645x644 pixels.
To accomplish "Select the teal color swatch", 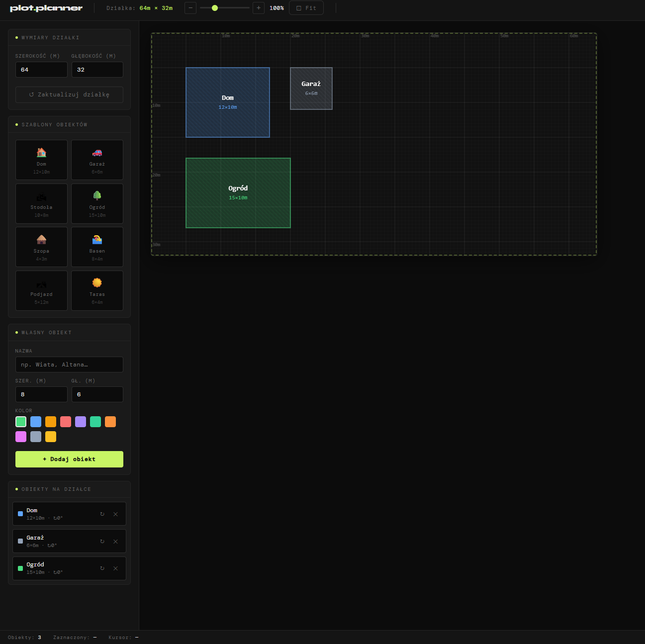I will tap(95, 422).
